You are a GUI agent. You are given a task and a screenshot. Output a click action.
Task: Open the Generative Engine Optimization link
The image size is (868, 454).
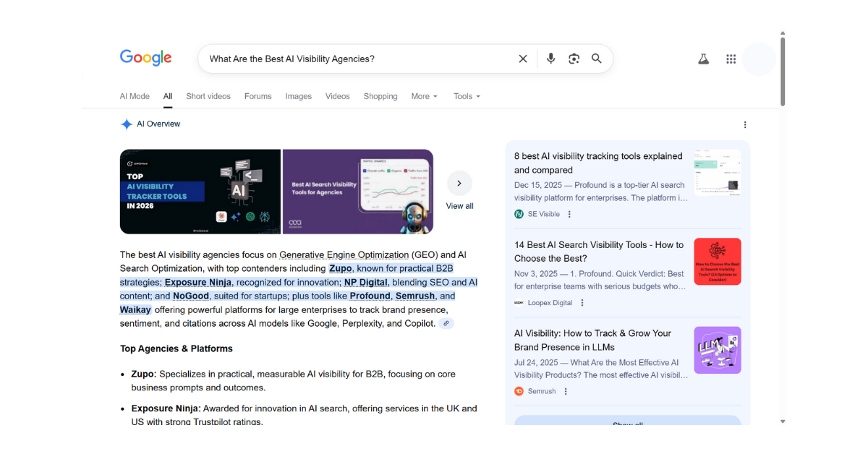[344, 254]
